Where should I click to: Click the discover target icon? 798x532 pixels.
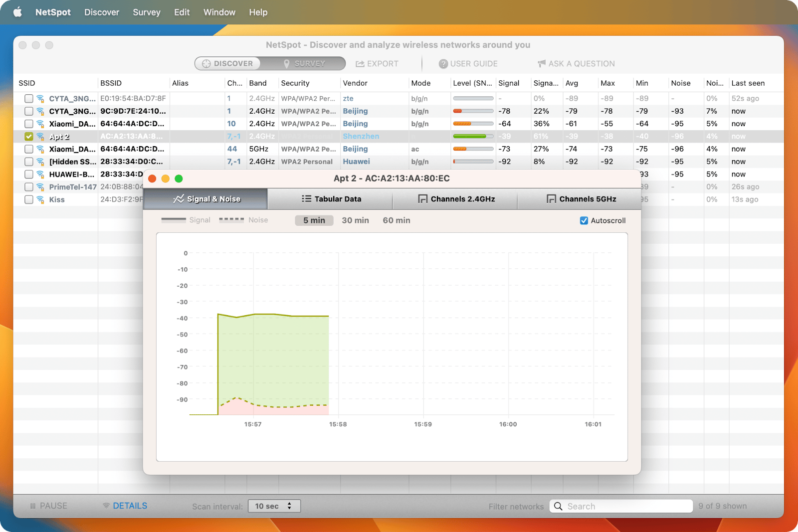click(206, 63)
